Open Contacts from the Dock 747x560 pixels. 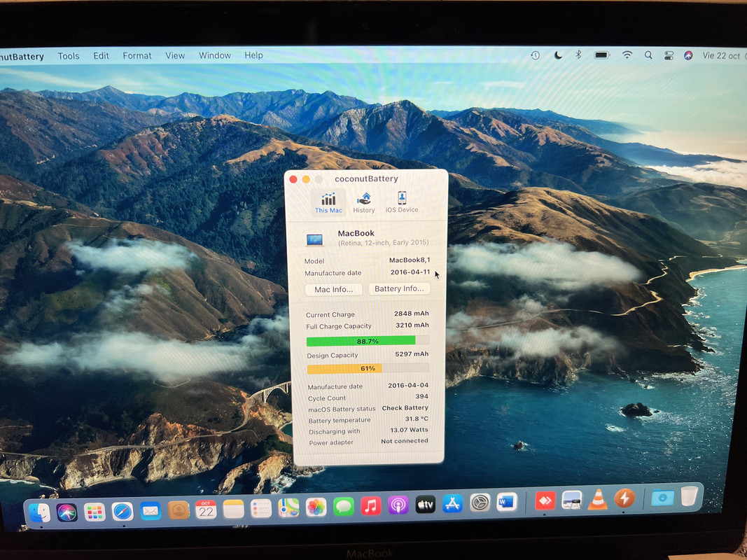[179, 510]
